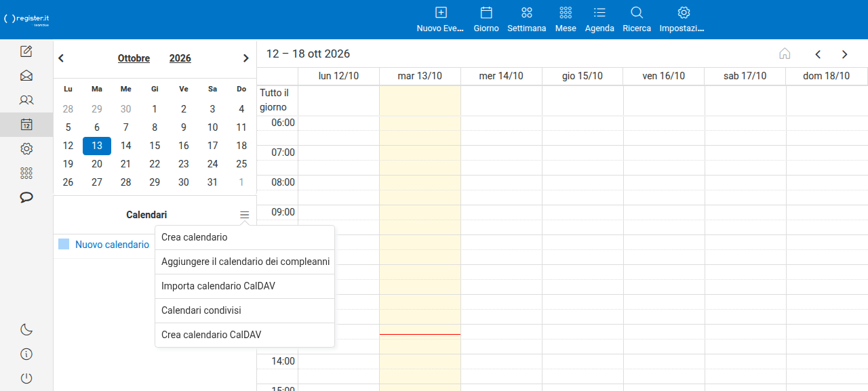The height and width of the screenshot is (391, 868).
Task: Choose Calendari condivisi from the menu
Action: (x=245, y=311)
